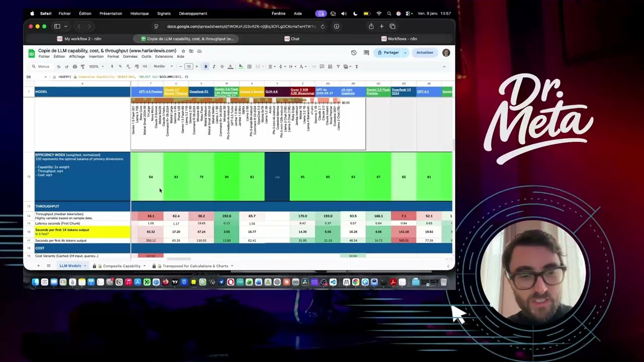Click the Insert chart icon
The height and width of the screenshot is (362, 644).
pos(330,66)
